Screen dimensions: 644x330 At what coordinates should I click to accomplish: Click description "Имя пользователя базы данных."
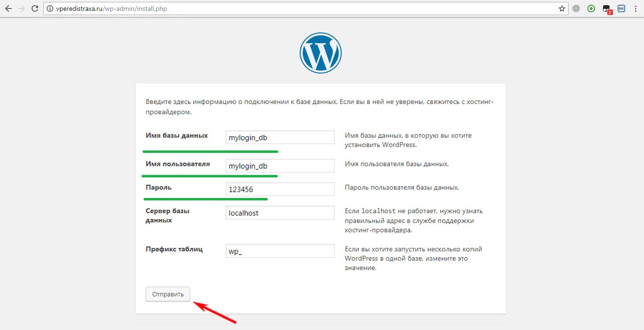[x=397, y=164]
